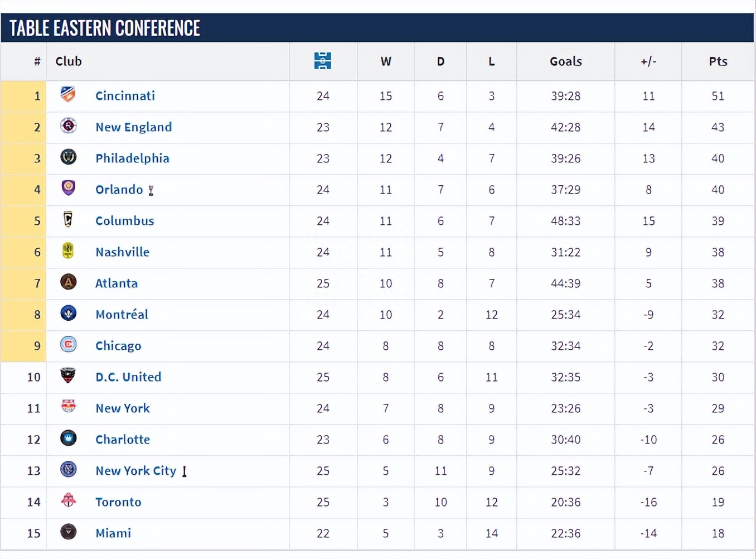
Task: Click the Philadelphia club crest icon
Action: [68, 157]
